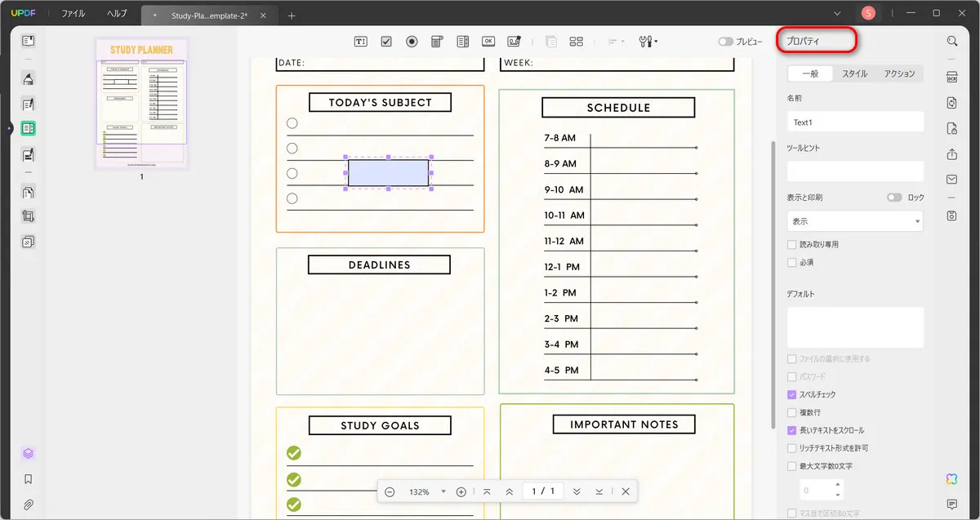980x520 pixels.
Task: Switch to the 一般 tab
Action: coord(810,73)
